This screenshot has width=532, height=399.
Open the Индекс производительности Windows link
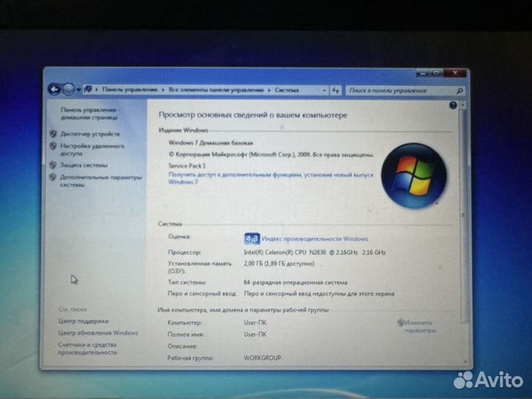(315, 239)
